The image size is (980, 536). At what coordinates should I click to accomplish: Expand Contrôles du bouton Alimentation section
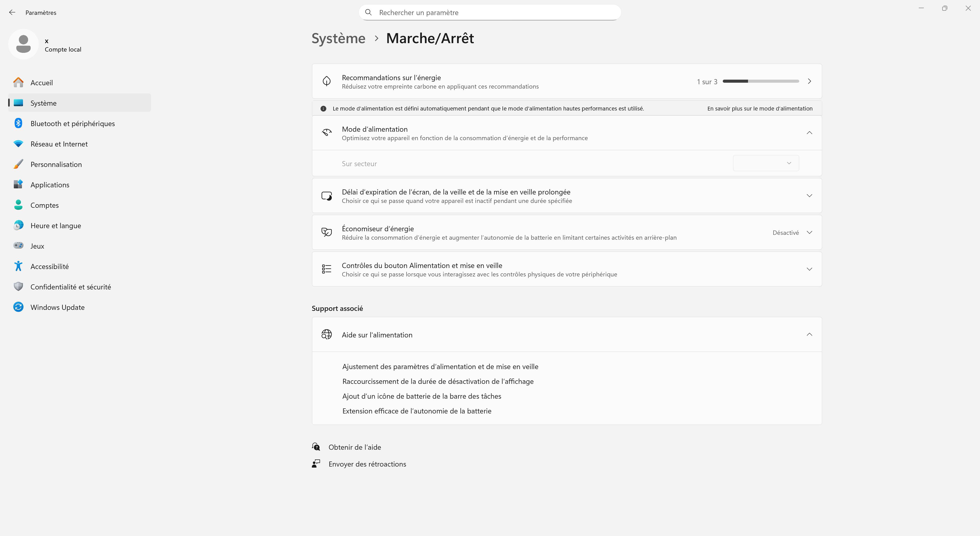[809, 269]
